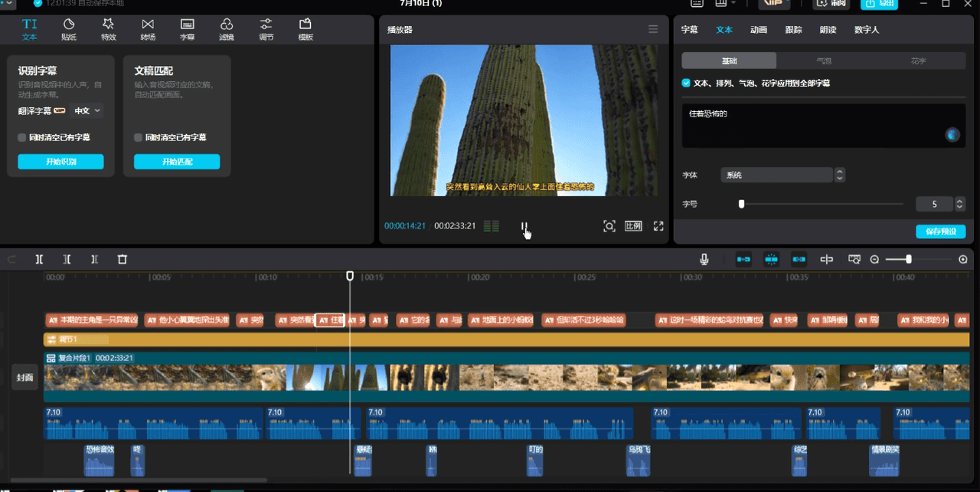Click the font selector stepper arrows
The image size is (980, 492).
pyautogui.click(x=840, y=175)
